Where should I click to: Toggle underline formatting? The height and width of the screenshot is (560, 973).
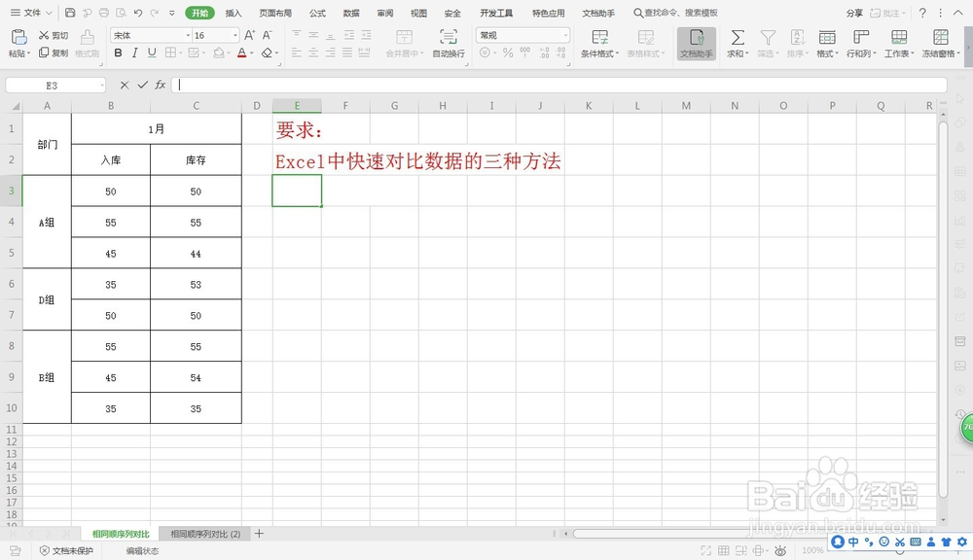pyautogui.click(x=152, y=53)
